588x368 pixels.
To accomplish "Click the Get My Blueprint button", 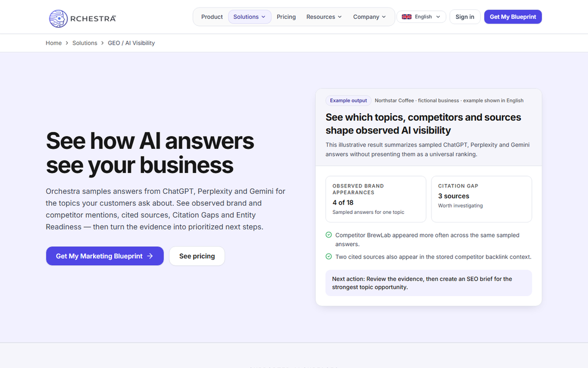I will click(513, 17).
